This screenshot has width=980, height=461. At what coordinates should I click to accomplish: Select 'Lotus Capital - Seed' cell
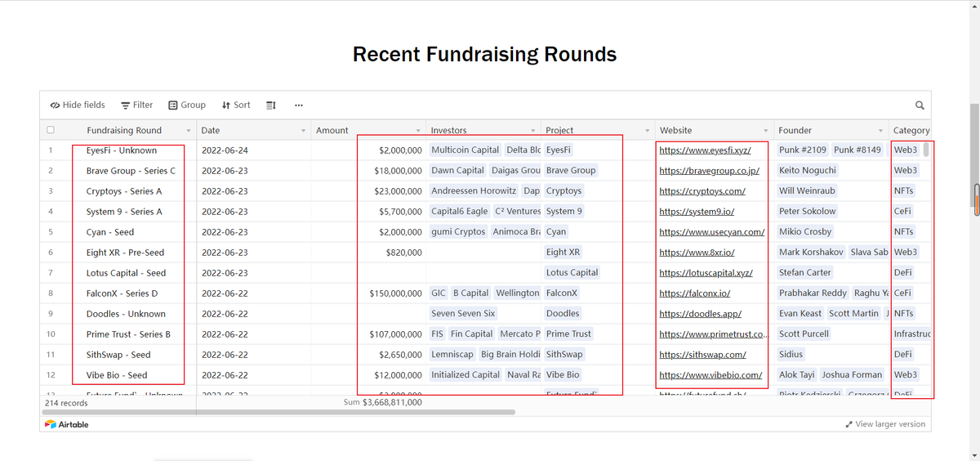pyautogui.click(x=126, y=273)
